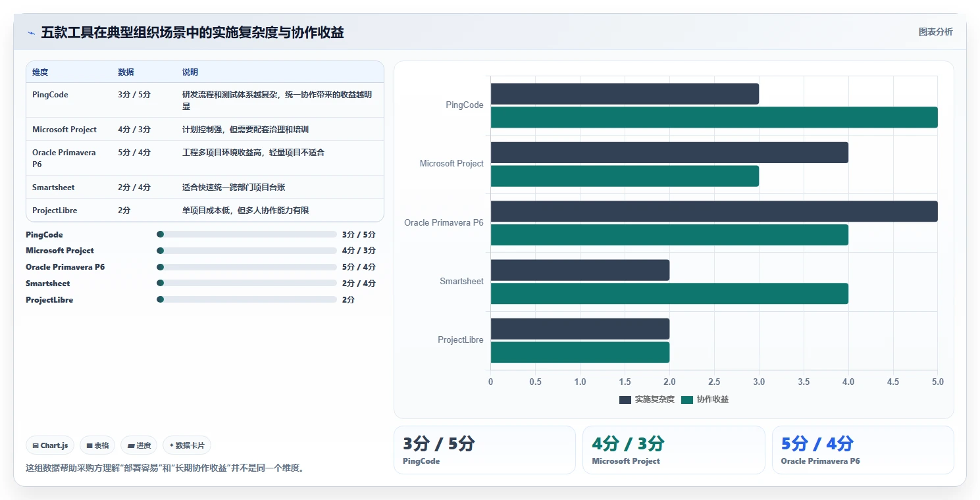Click the Oracle Primavera P6 table row name

point(64,159)
